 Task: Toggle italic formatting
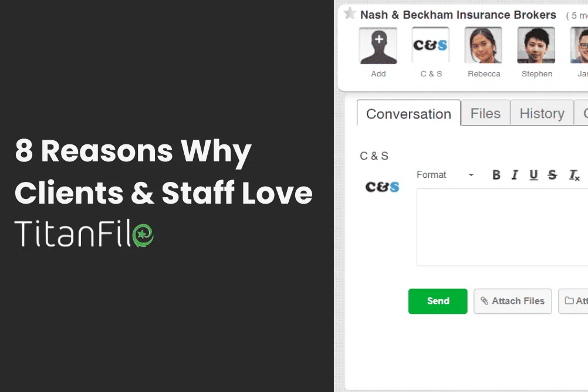pos(515,175)
